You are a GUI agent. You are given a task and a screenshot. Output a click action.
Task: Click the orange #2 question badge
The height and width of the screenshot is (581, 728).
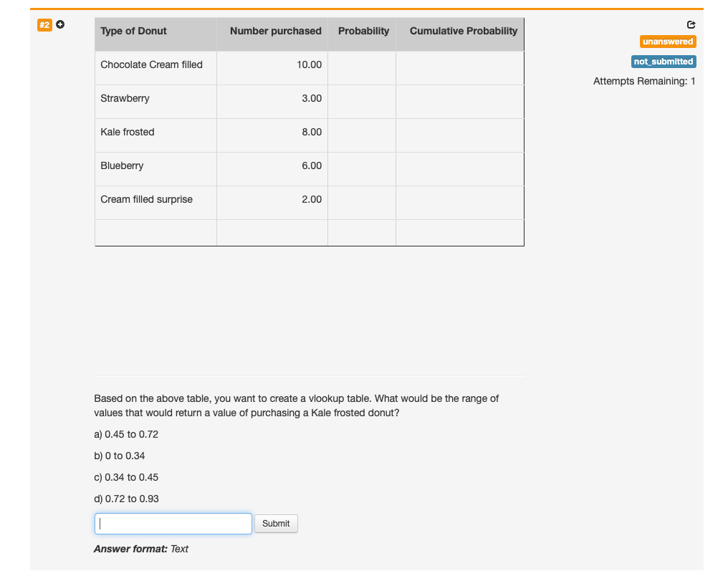click(x=44, y=24)
